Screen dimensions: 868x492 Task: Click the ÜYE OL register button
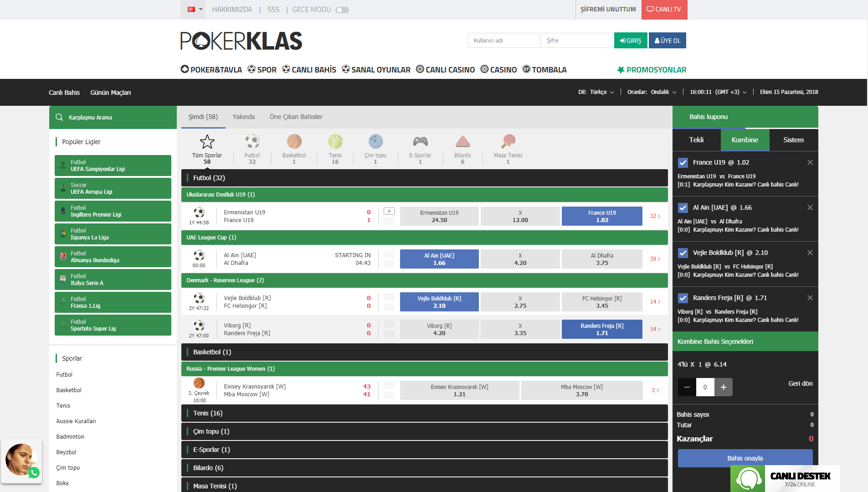(667, 41)
